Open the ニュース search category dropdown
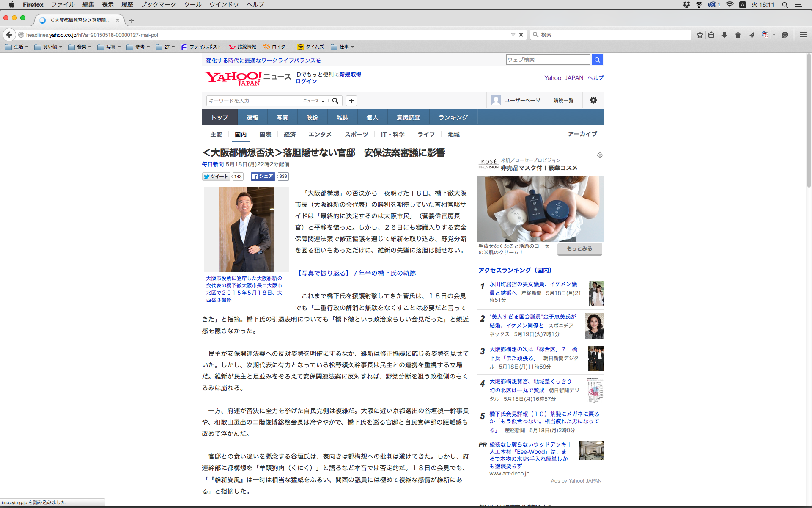This screenshot has height=508, width=812. click(x=314, y=101)
